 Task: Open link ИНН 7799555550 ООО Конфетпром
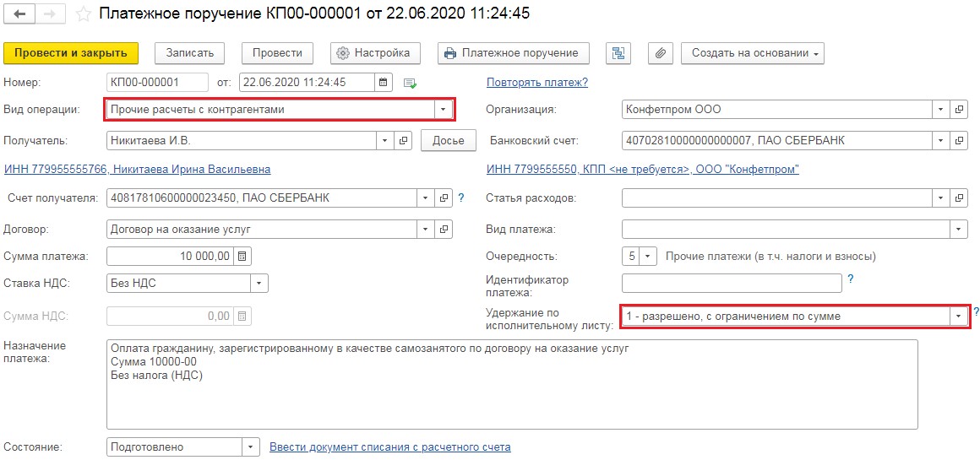coord(643,169)
